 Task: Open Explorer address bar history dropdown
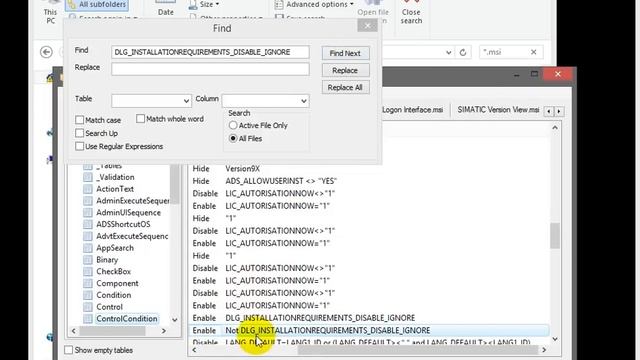[449, 52]
